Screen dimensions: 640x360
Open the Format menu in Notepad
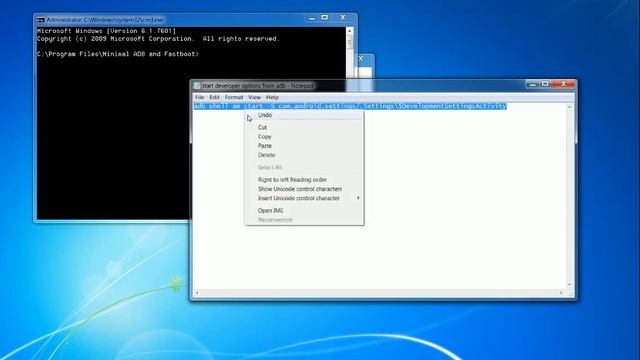click(234, 97)
